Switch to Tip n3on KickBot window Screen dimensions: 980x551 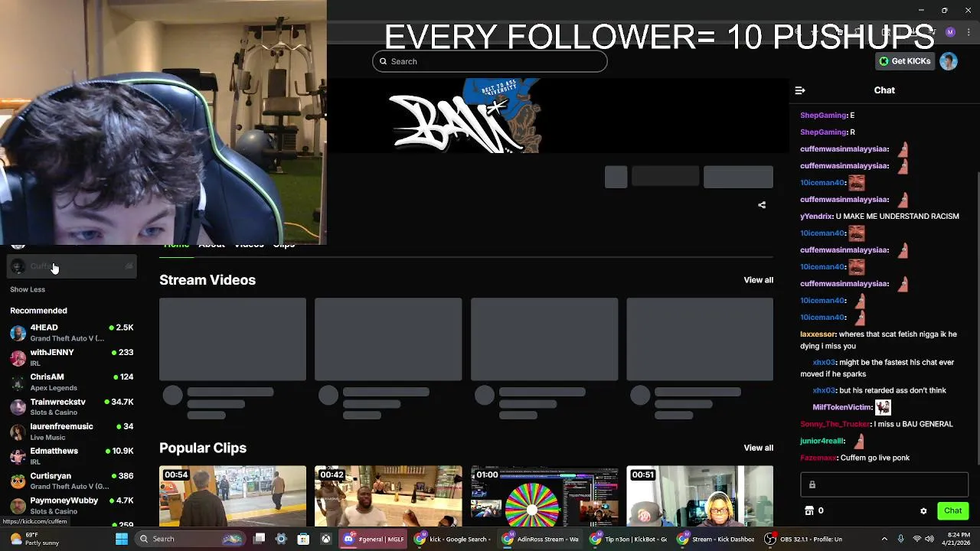pos(628,539)
